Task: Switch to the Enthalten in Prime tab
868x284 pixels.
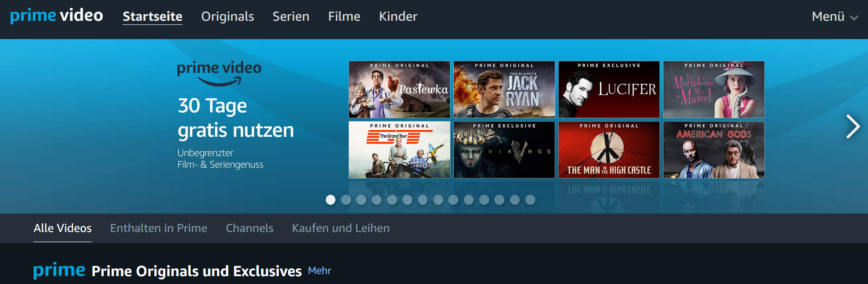Action: [158, 228]
